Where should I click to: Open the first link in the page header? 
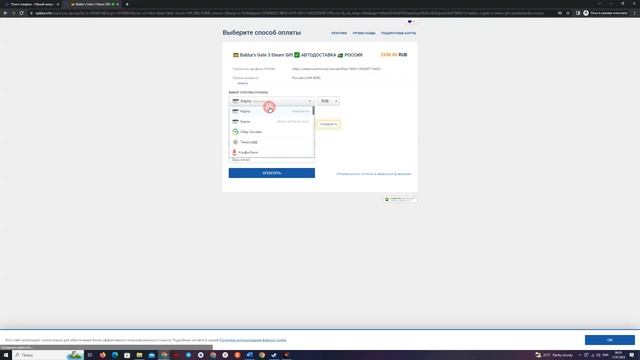[339, 33]
